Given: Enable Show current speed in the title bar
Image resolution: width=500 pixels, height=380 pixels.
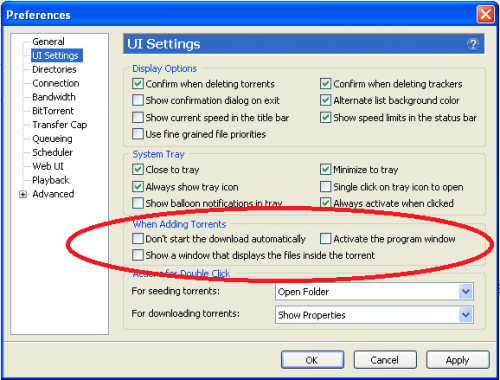Looking at the screenshot, I should (138, 117).
